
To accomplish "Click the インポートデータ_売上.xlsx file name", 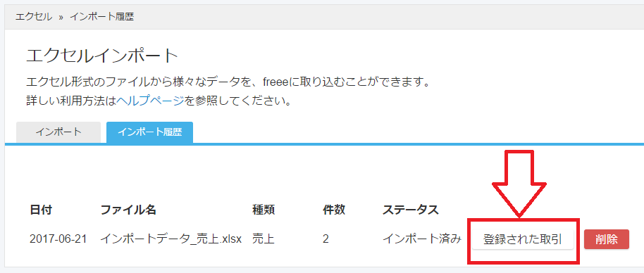I will (171, 239).
